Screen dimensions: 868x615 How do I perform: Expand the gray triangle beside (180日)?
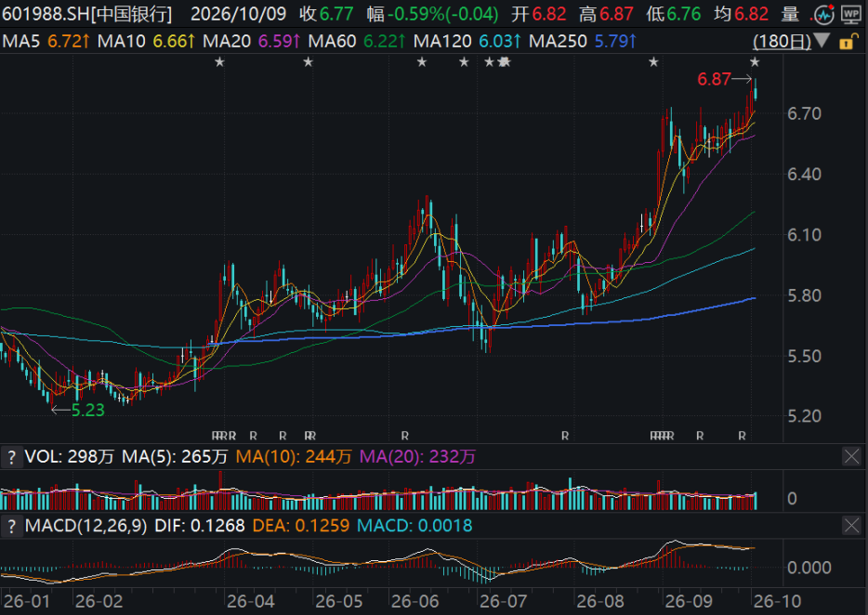coord(822,40)
